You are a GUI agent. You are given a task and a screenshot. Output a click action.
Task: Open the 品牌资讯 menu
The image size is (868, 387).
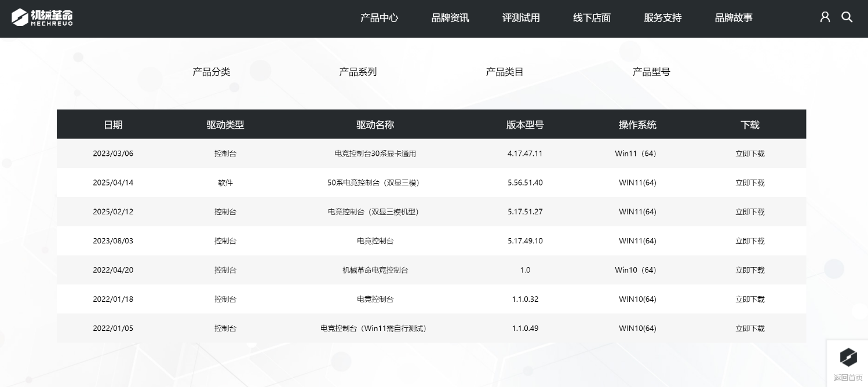[x=450, y=18]
